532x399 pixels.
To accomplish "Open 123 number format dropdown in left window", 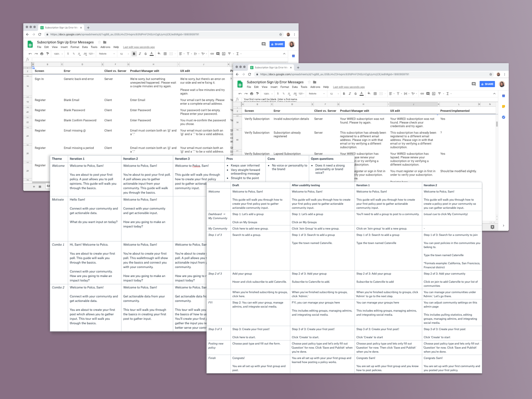I will pyautogui.click(x=91, y=54).
